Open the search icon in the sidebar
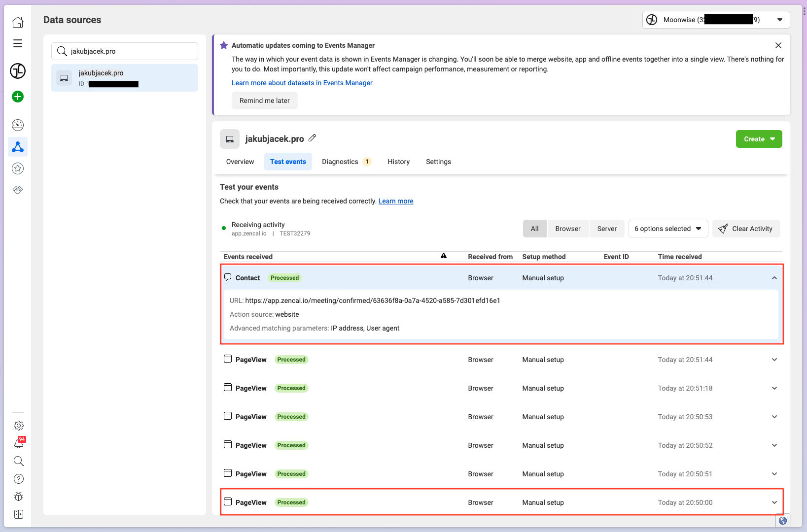This screenshot has height=532, width=807. click(x=18, y=461)
